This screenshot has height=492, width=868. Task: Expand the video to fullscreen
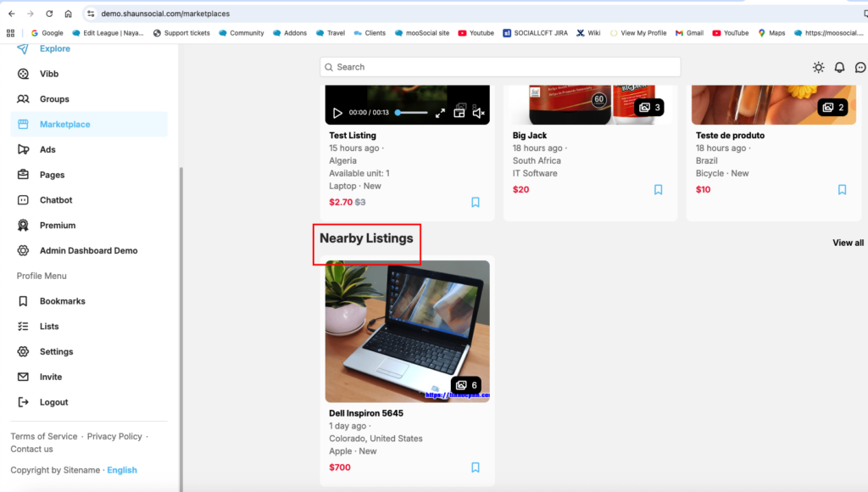[440, 113]
